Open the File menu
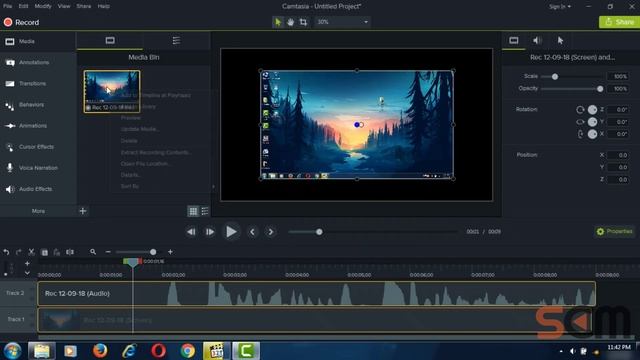This screenshot has height=360, width=640. pyautogui.click(x=8, y=7)
